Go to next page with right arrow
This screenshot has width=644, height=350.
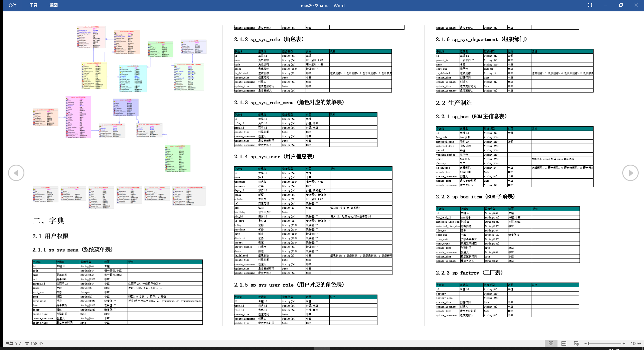click(630, 173)
